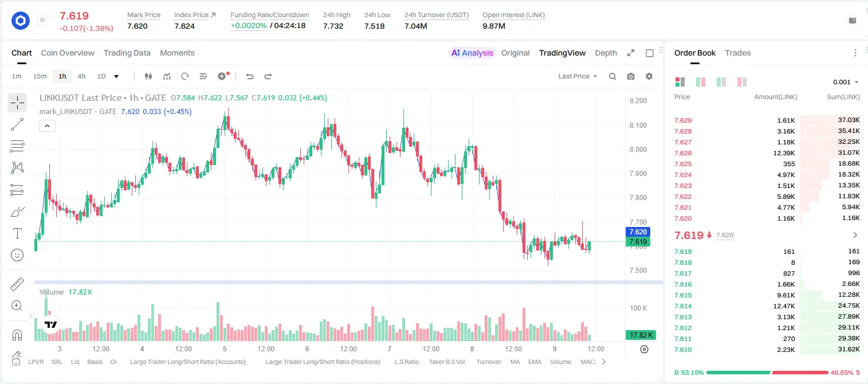This screenshot has height=384, width=868.
Task: Take a chart snapshot with camera icon
Action: tap(631, 76)
